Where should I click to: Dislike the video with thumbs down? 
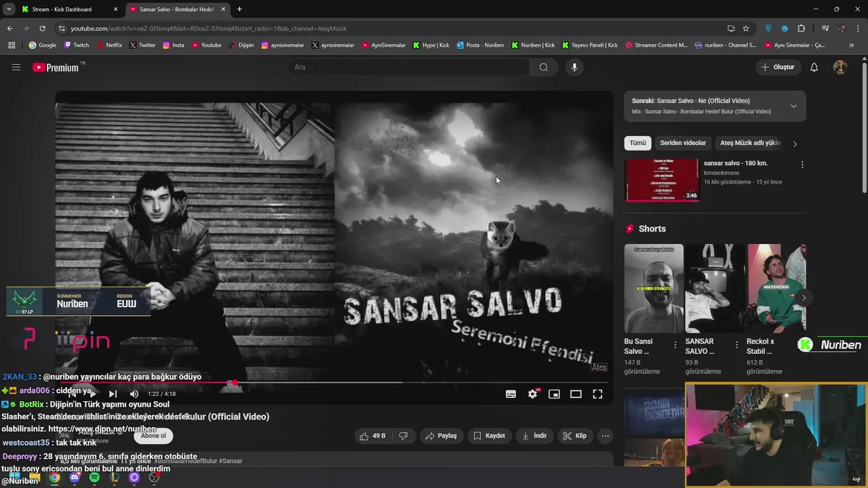(x=403, y=436)
